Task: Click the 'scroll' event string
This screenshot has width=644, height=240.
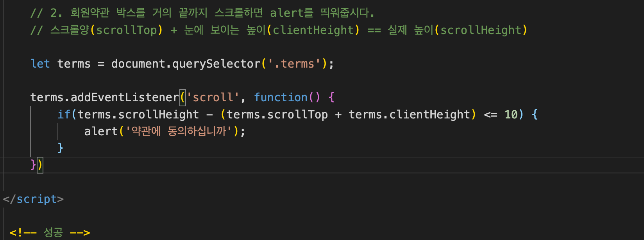Action: [213, 97]
